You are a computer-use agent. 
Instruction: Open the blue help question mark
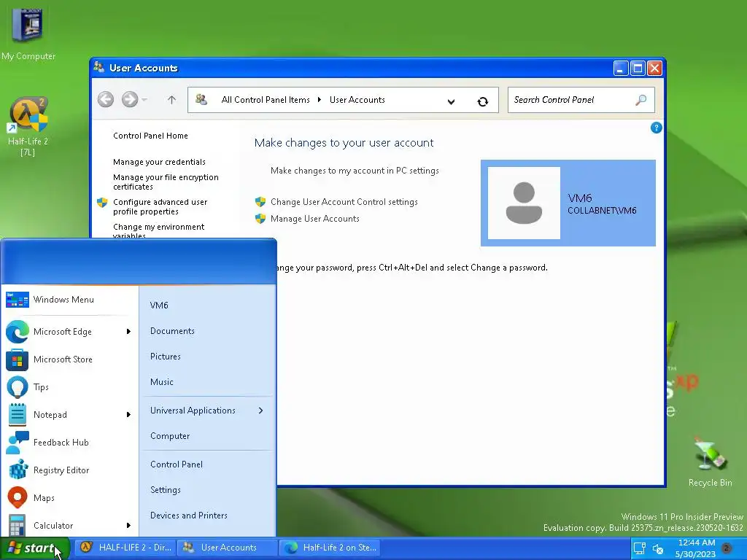656,128
